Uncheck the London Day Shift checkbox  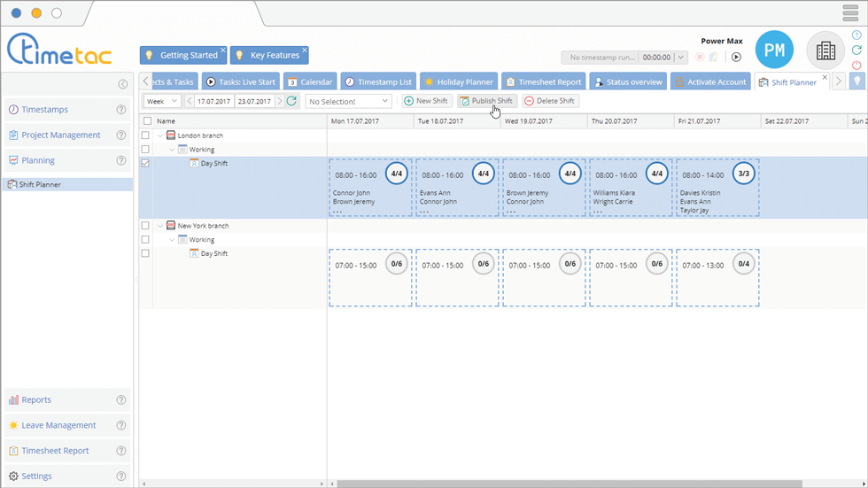(146, 163)
